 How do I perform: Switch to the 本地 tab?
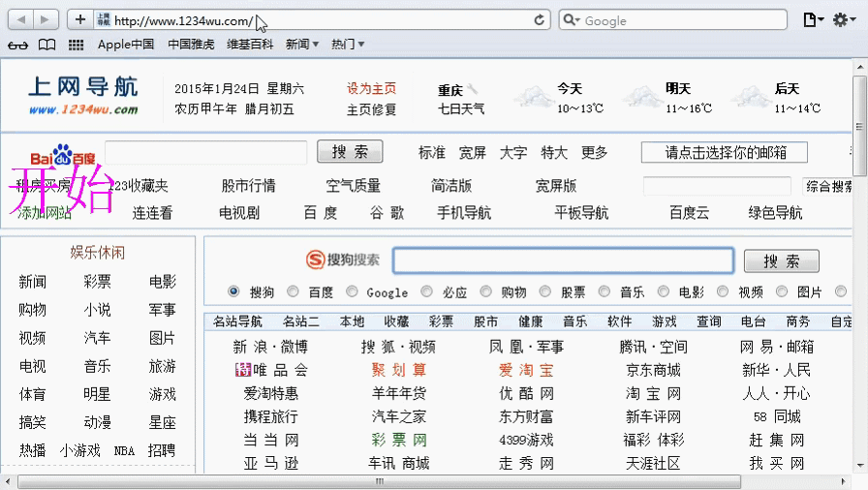point(352,322)
